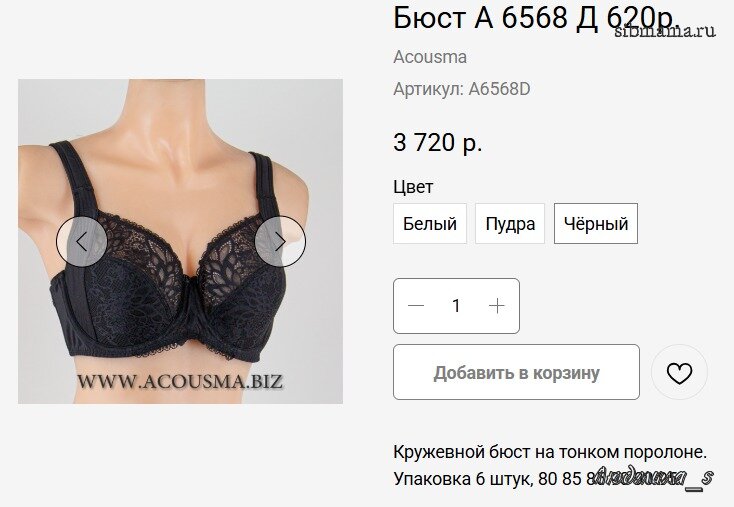Image resolution: width=734 pixels, height=507 pixels.
Task: Click the sibmama.ru watermark
Action: coord(665,31)
